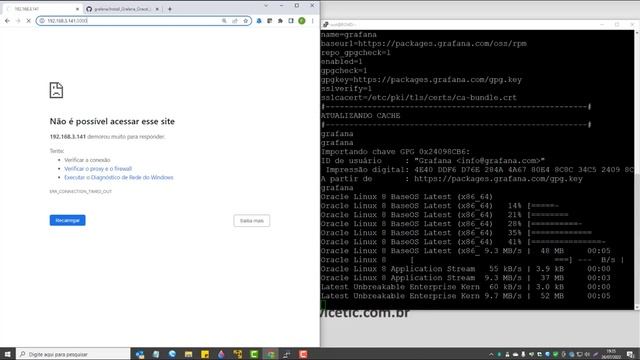Click the site info icon in the address bar
Screen dimensions: 640x360
click(42, 21)
